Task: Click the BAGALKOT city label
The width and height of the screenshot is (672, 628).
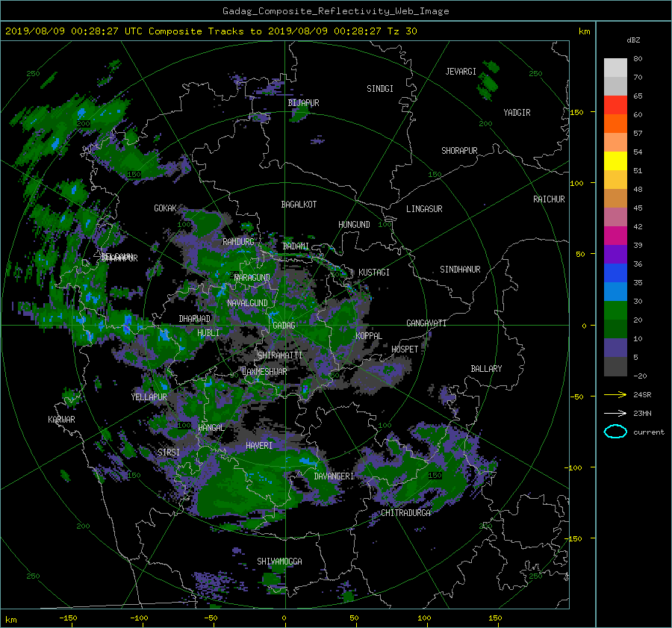Action: [x=299, y=205]
